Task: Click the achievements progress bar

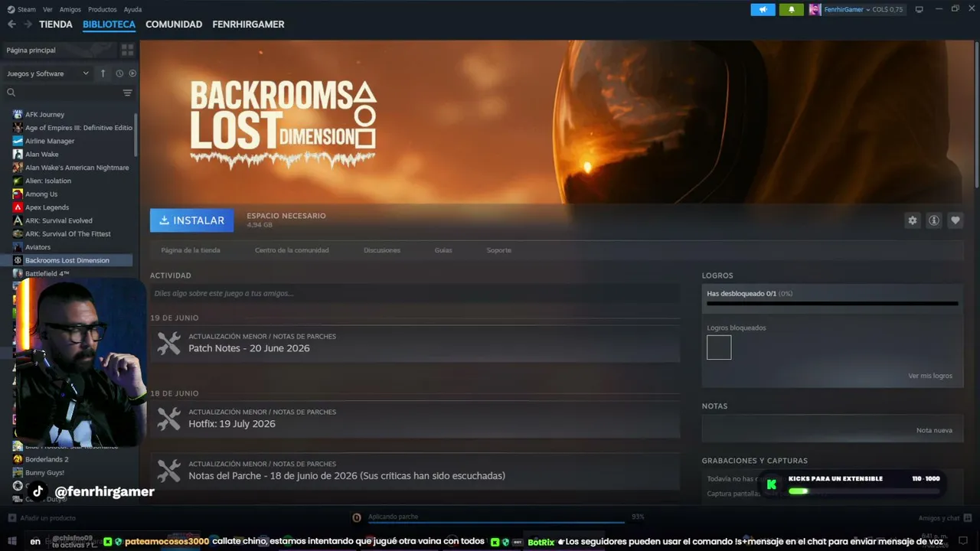Action: pos(832,304)
